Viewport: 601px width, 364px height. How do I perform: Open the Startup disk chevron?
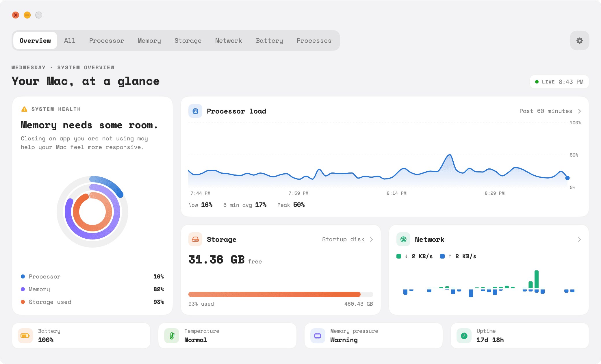tap(372, 239)
